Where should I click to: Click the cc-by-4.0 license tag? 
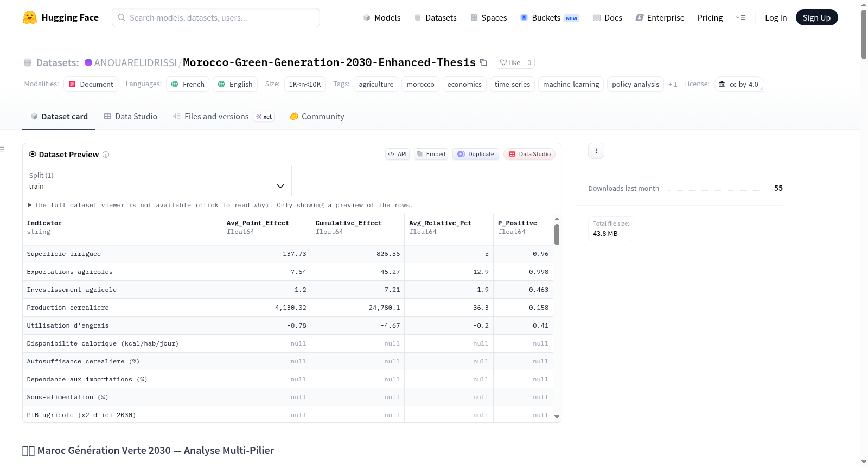tap(739, 84)
